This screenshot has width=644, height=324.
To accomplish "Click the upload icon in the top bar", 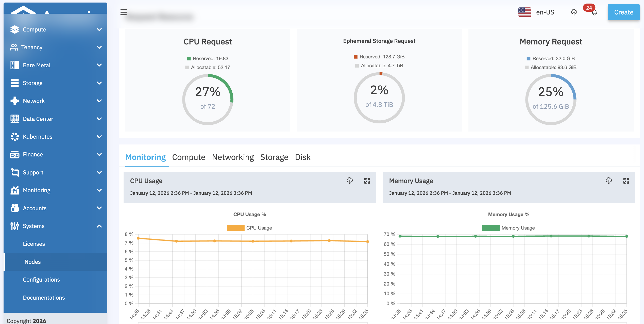I will coord(574,12).
